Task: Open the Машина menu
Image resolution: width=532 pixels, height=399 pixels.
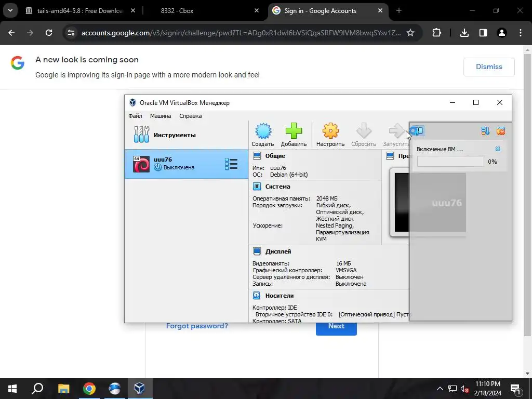Action: [161, 116]
